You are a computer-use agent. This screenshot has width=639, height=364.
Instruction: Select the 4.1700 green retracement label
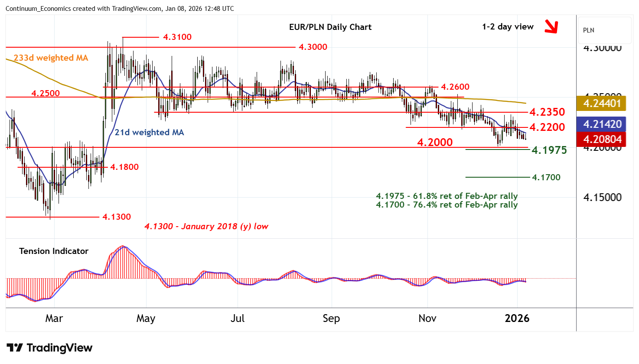pyautogui.click(x=546, y=177)
